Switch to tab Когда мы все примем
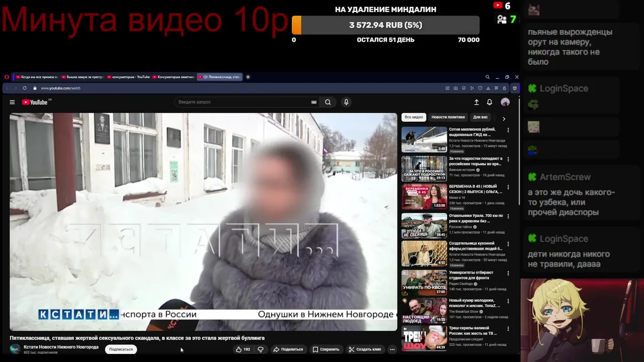644x362 pixels. (x=37, y=77)
